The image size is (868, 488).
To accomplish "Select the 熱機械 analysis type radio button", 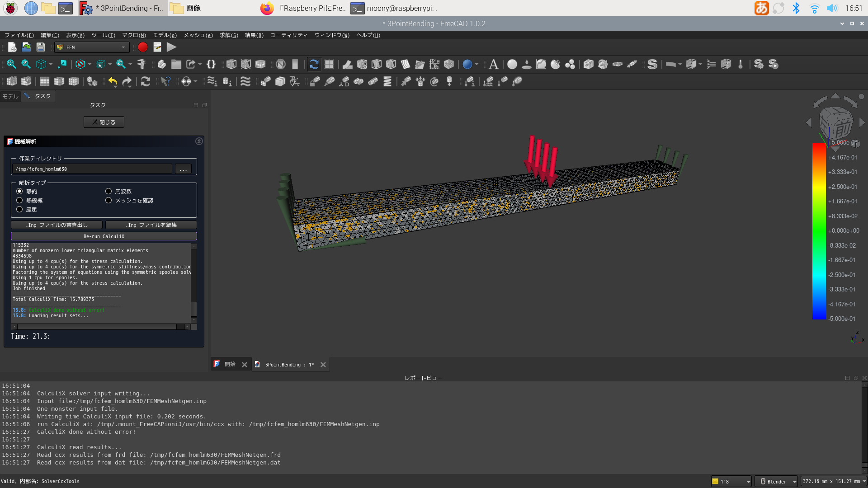I will click(x=19, y=200).
